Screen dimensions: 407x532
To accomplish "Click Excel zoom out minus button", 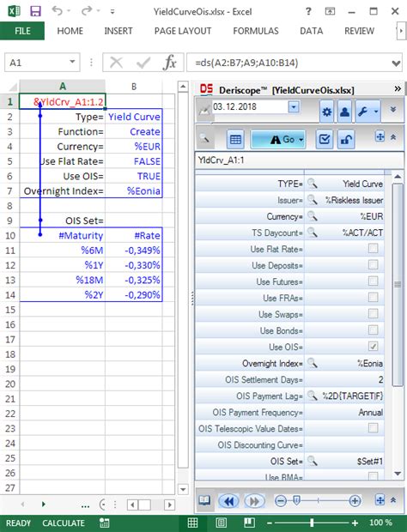I will click(x=269, y=523).
